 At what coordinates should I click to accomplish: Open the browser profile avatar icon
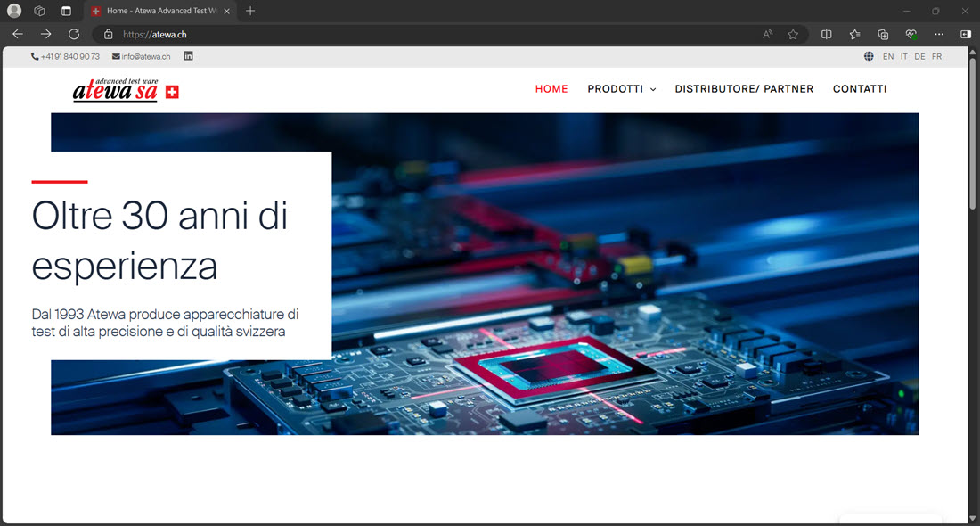pyautogui.click(x=14, y=11)
